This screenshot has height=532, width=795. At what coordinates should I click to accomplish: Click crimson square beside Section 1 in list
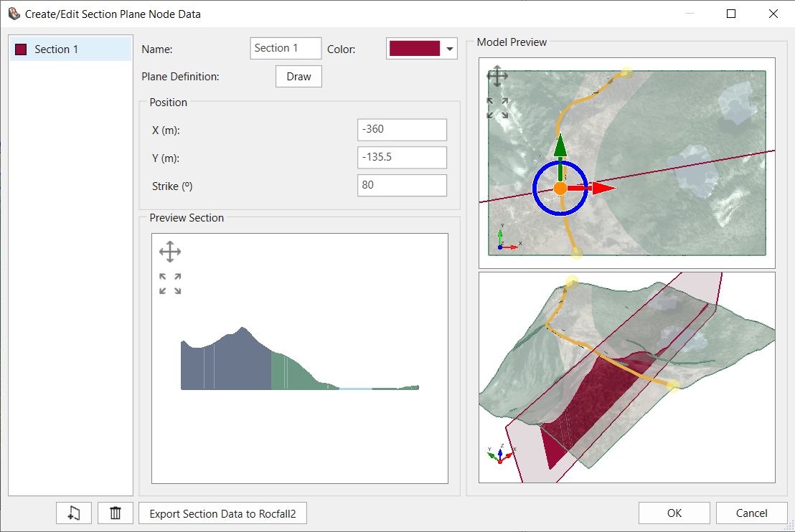point(21,49)
